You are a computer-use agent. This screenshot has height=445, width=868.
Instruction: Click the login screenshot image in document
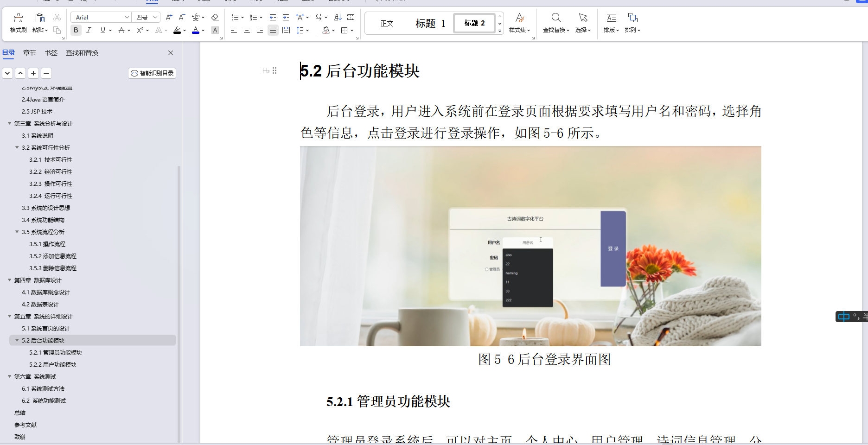(530, 246)
